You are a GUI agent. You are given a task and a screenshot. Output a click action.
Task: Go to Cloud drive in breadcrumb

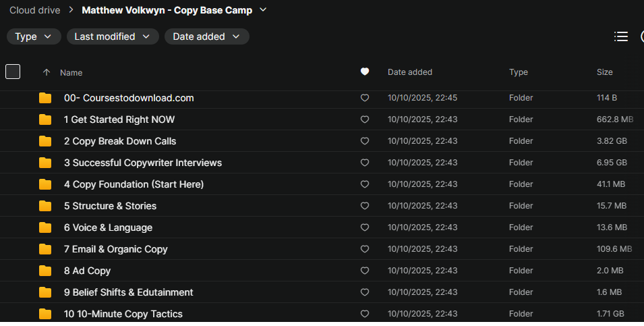pyautogui.click(x=34, y=10)
